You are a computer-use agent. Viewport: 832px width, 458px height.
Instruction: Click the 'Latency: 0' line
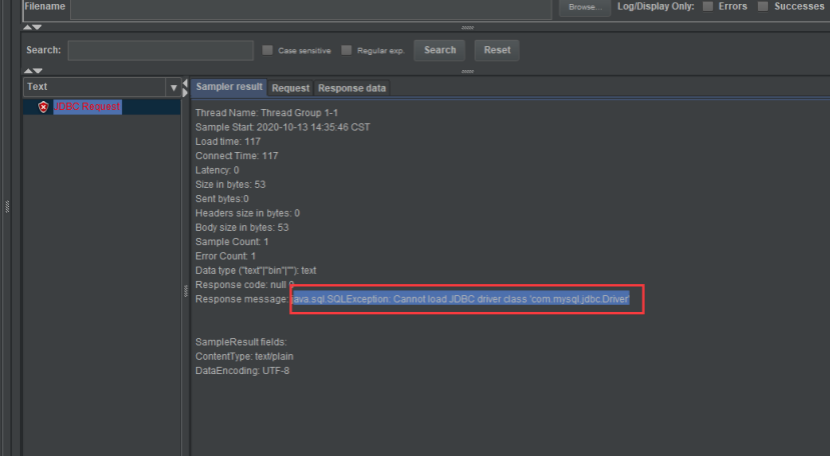click(217, 170)
